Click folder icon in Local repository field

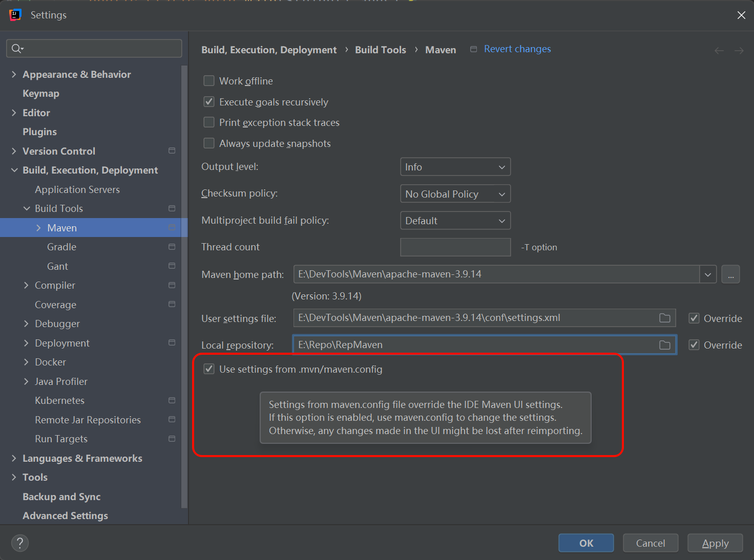pyautogui.click(x=665, y=345)
